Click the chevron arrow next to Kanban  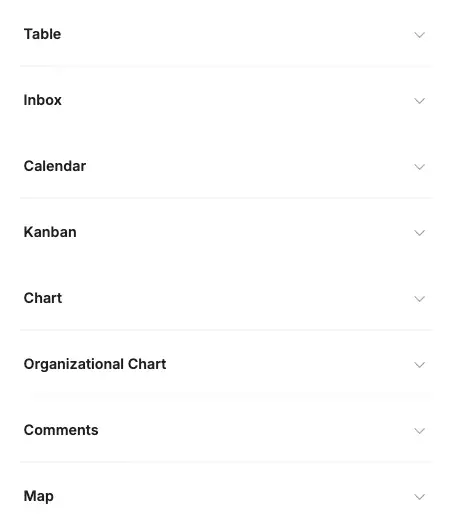420,232
